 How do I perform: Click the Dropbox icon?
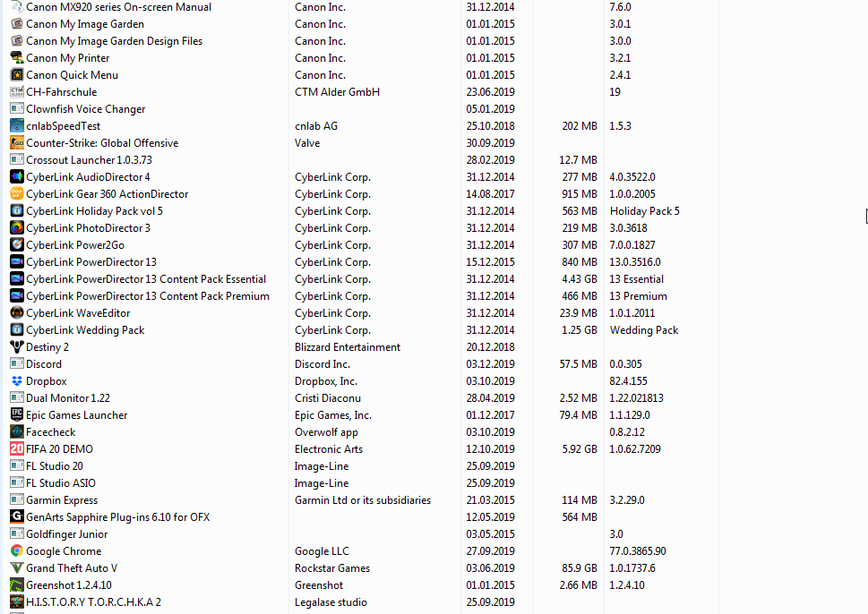[x=17, y=381]
